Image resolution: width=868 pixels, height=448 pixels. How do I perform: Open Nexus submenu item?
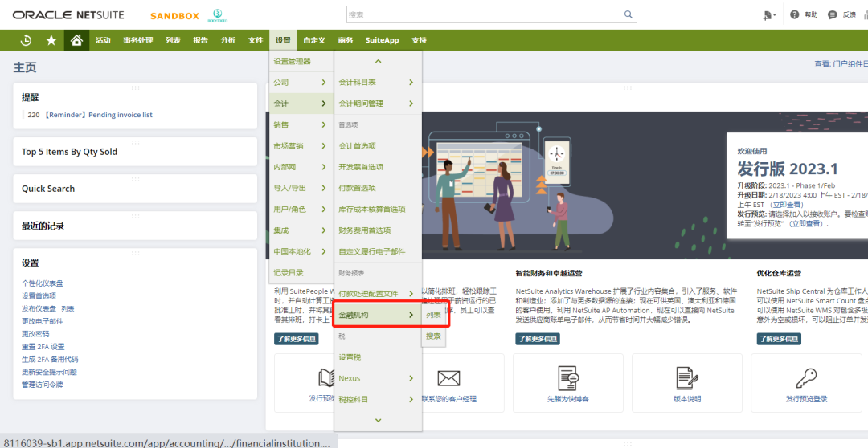[x=378, y=378]
